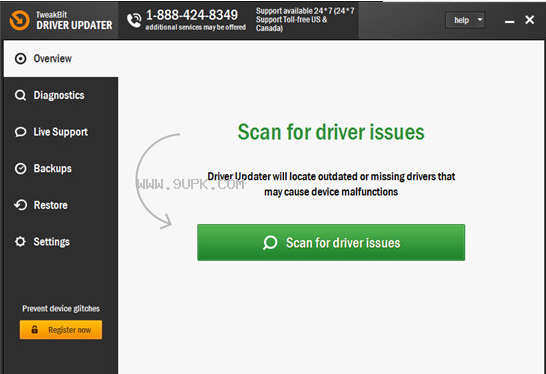Click the Settings gear icon

tap(21, 242)
